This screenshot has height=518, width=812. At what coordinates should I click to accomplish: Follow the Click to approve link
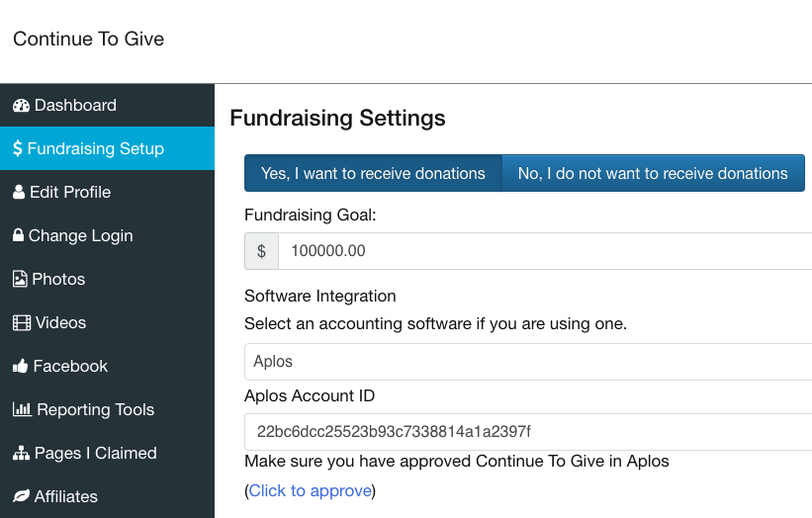[x=311, y=490]
